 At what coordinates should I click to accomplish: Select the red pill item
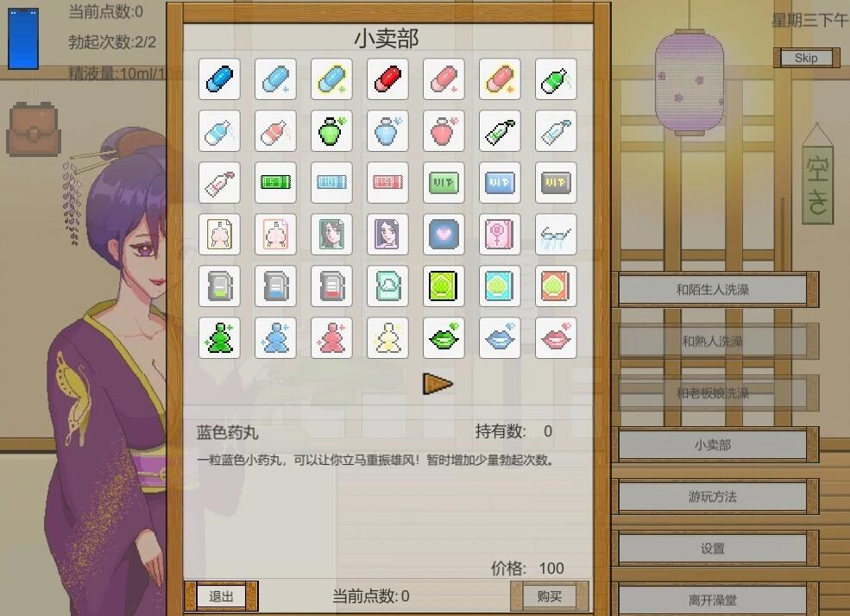click(387, 79)
